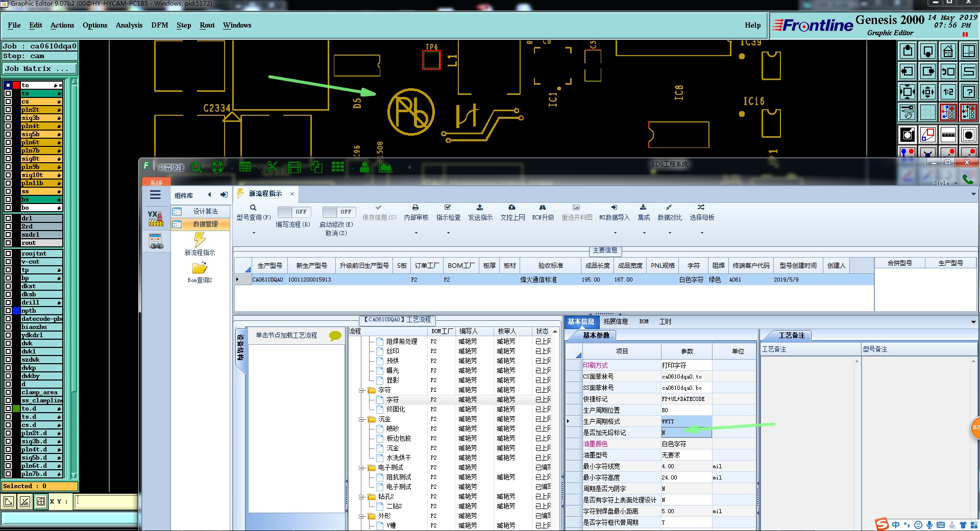The height and width of the screenshot is (531, 980).
Task: Check the display box for layer drl
Action: pyautogui.click(x=8, y=218)
